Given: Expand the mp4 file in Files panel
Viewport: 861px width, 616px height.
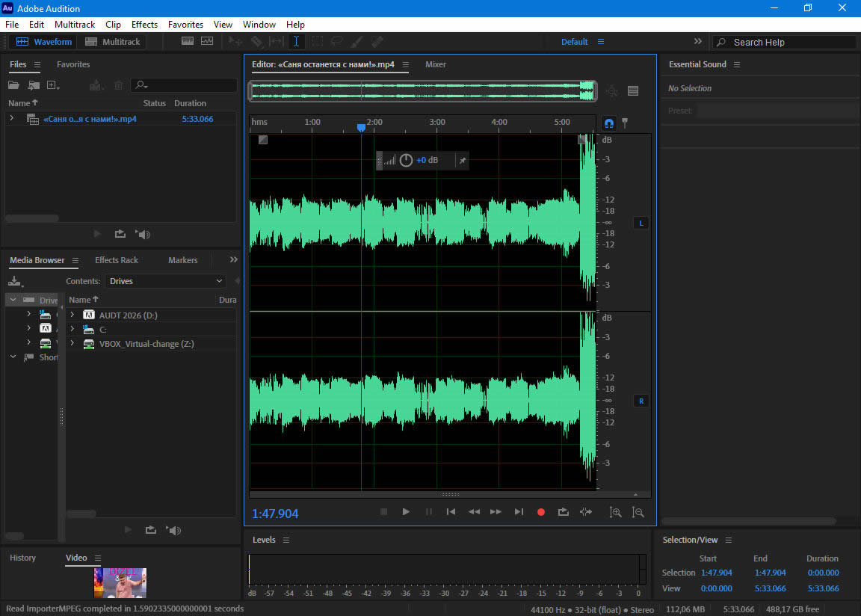Looking at the screenshot, I should pos(12,119).
